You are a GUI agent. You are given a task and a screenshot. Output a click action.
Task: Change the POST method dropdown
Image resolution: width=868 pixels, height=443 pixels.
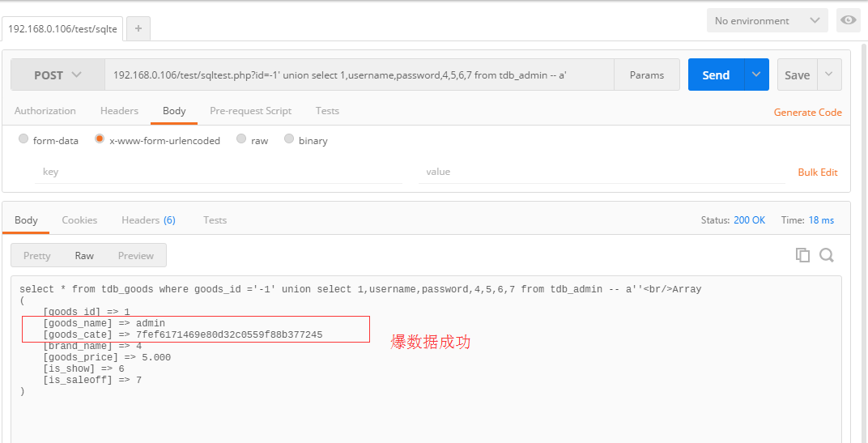(57, 75)
